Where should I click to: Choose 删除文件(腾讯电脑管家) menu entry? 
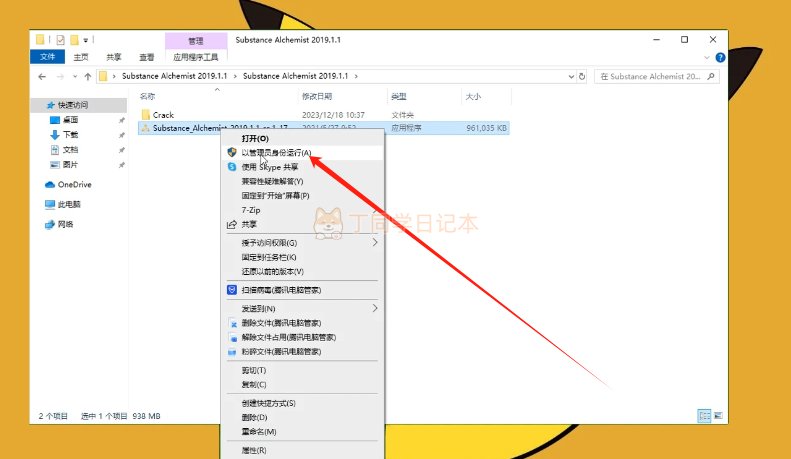(x=303, y=323)
